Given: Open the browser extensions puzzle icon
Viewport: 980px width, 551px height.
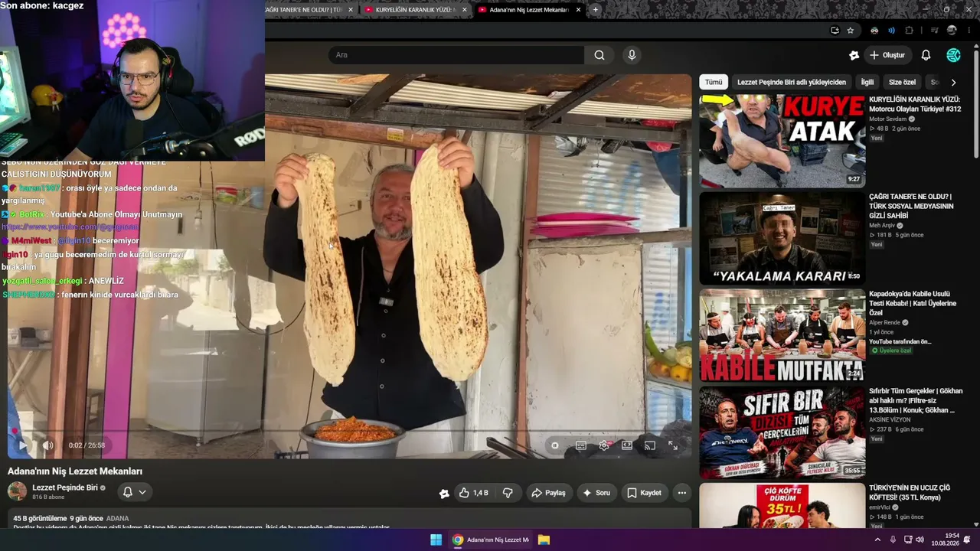Looking at the screenshot, I should point(910,31).
